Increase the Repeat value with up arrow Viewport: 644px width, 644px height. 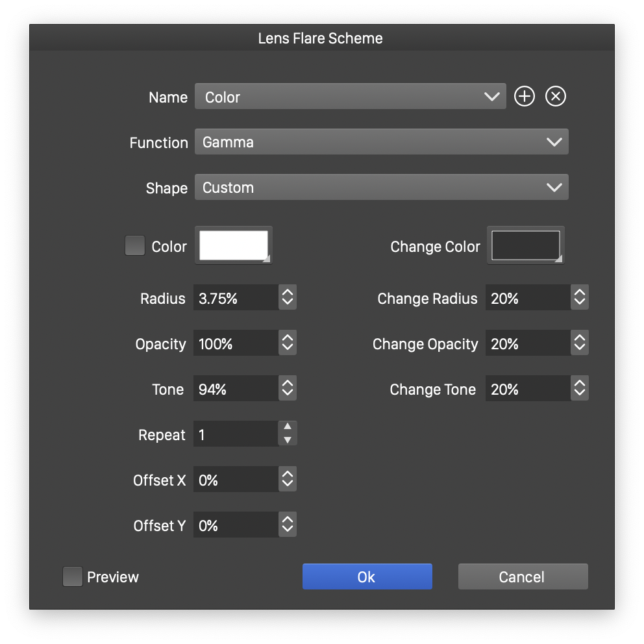point(288,427)
